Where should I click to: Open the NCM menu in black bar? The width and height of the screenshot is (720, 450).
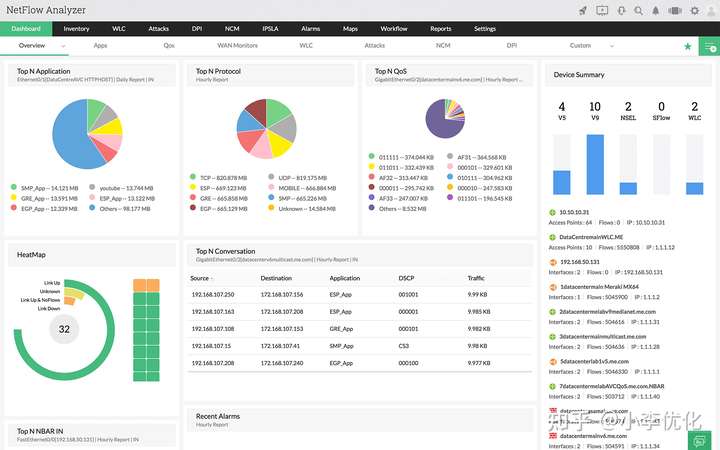[x=232, y=28]
